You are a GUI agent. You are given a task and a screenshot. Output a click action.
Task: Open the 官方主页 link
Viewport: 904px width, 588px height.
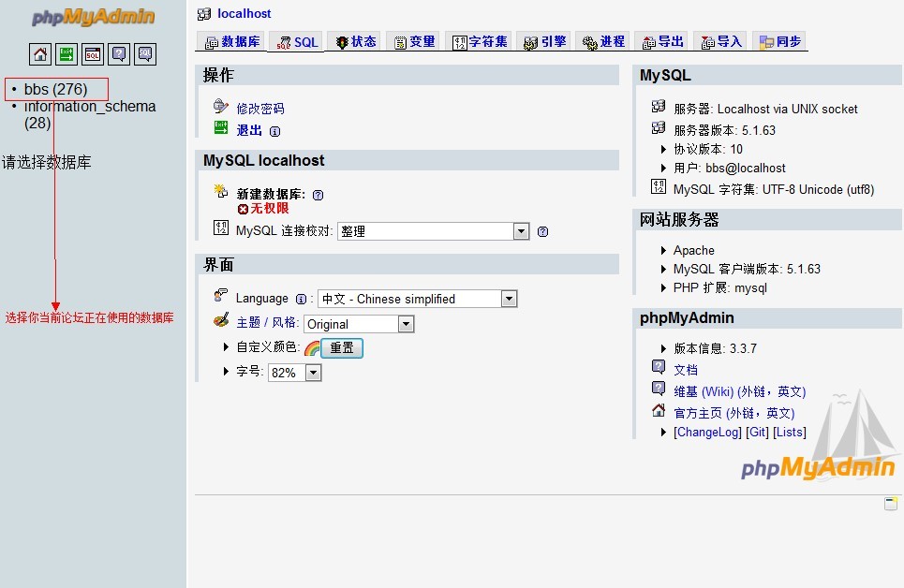pyautogui.click(x=734, y=413)
